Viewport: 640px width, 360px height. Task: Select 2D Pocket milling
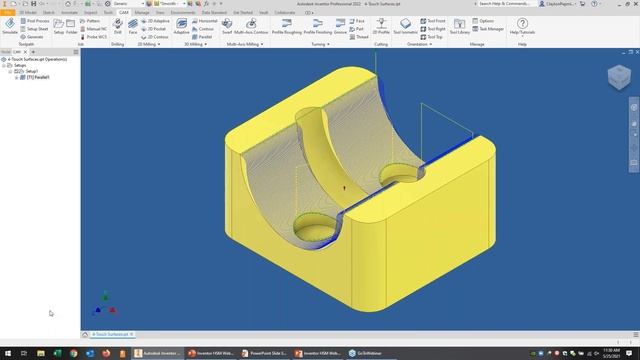(153, 29)
